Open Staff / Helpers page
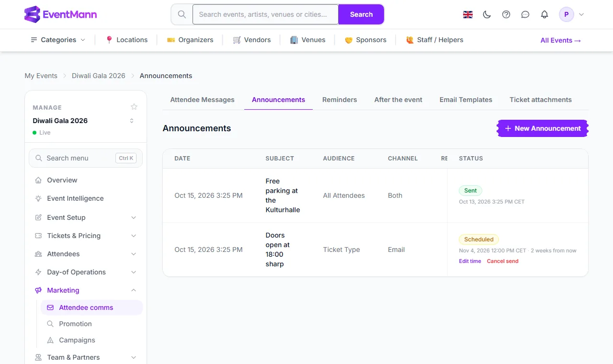This screenshot has width=613, height=364. coord(434,40)
